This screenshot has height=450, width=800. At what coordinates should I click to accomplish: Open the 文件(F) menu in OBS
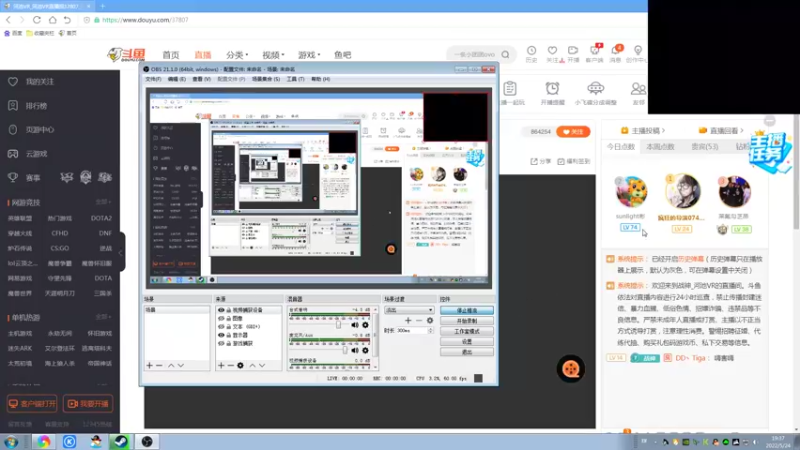coord(153,79)
